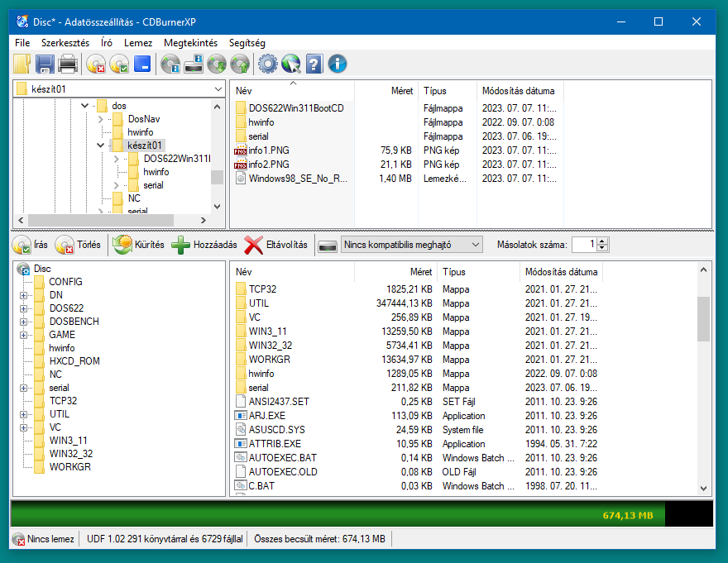Select the Disc root node in tree
728x563 pixels.
[42, 269]
